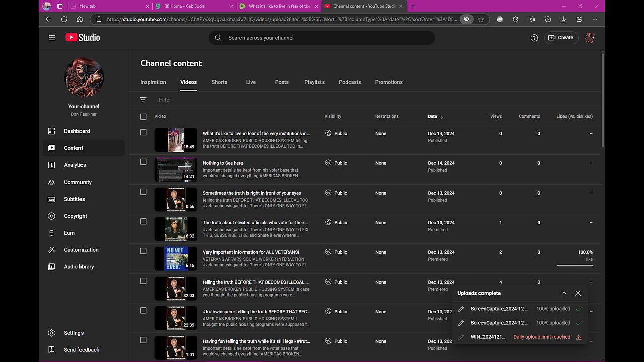The image size is (644, 362).
Task: Go to the browser home page
Action: pos(79,19)
